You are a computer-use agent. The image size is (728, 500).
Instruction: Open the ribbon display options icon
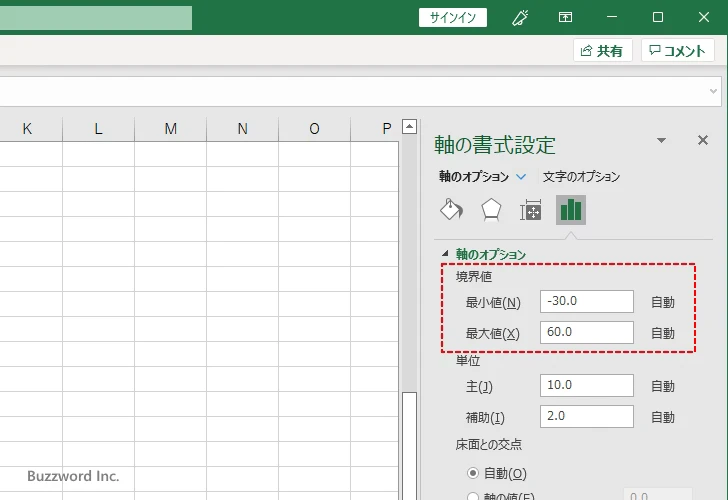pos(565,18)
